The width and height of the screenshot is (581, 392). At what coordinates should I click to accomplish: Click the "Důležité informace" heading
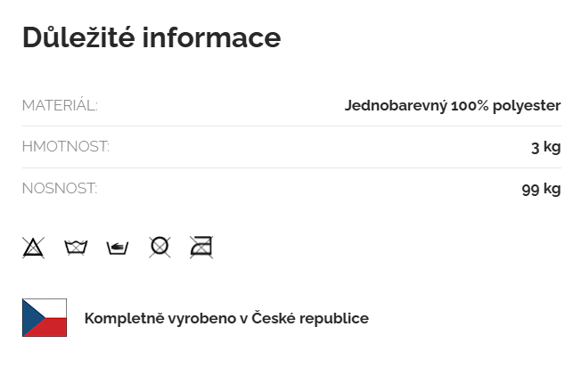[x=151, y=37]
